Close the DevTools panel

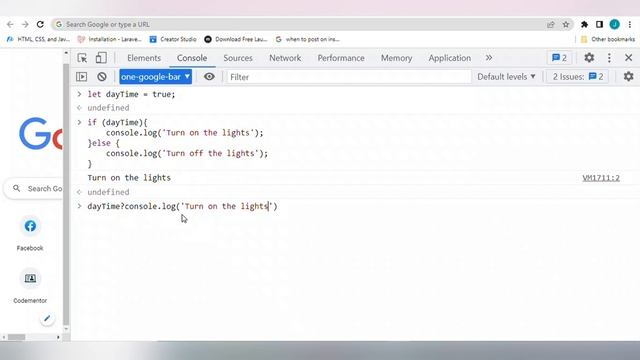629,58
